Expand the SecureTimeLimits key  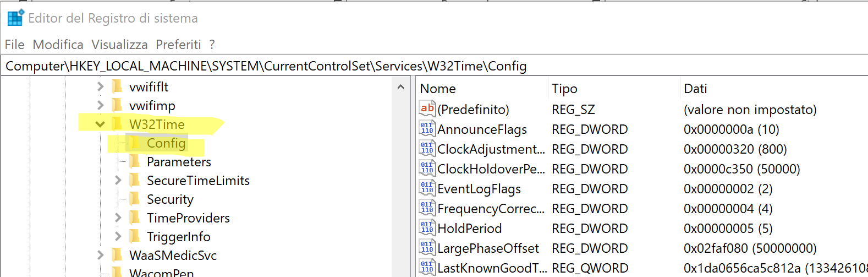coord(118,181)
